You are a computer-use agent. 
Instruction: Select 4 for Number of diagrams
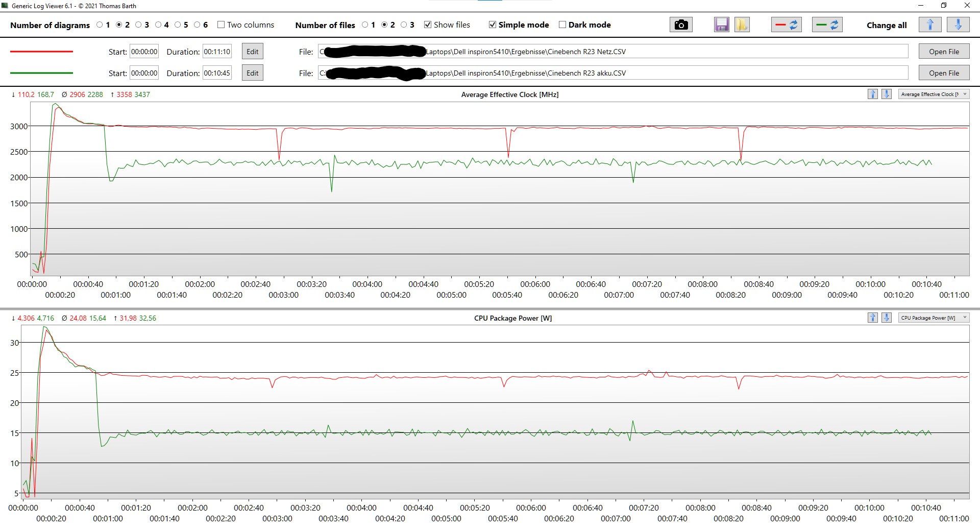[158, 25]
